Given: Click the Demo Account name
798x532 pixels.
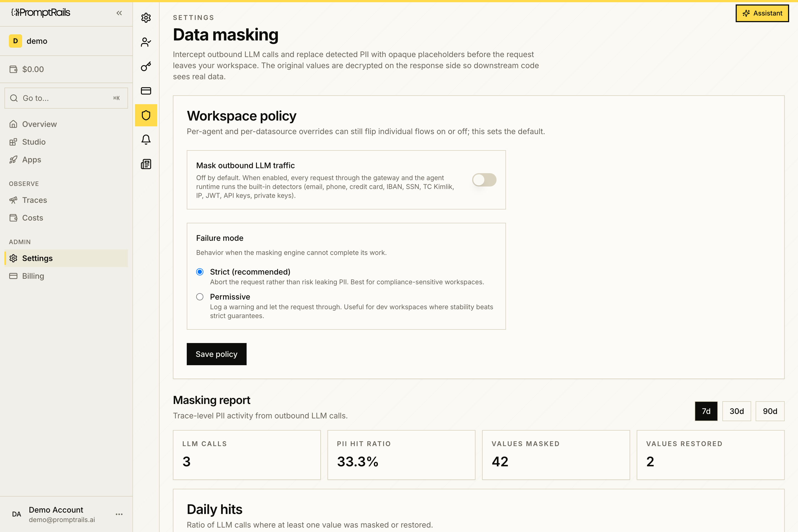Looking at the screenshot, I should pyautogui.click(x=56, y=510).
